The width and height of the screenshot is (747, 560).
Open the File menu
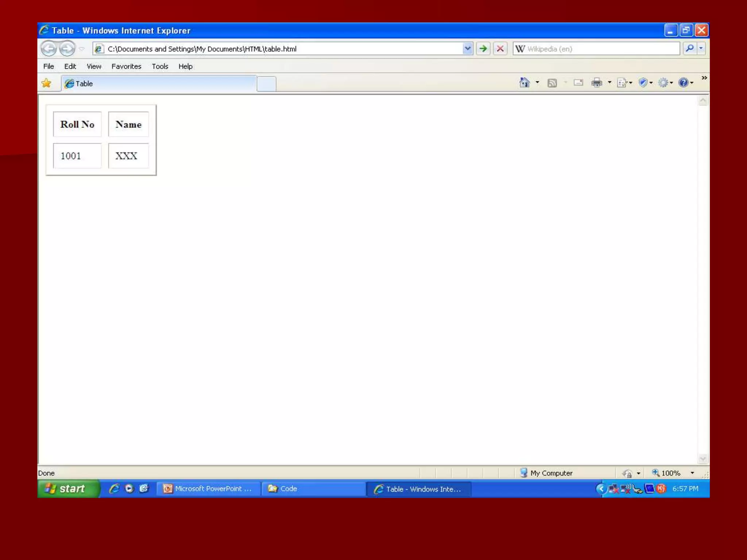[x=49, y=66]
